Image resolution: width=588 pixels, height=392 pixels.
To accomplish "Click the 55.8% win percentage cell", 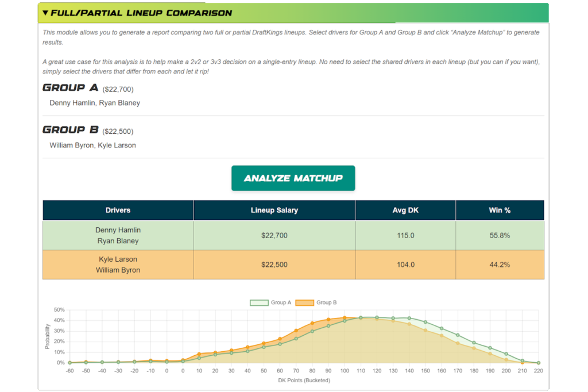I will [499, 235].
